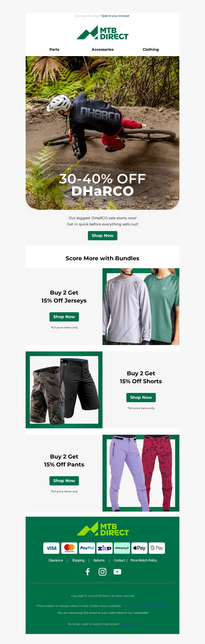Open the Price Match Policy link
Image resolution: width=205 pixels, height=644 pixels.
144,560
